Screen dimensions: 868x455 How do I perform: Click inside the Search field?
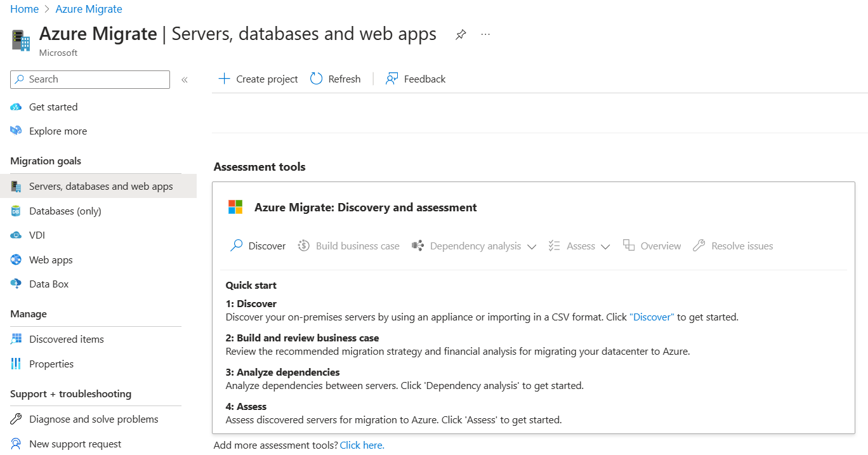(89, 79)
